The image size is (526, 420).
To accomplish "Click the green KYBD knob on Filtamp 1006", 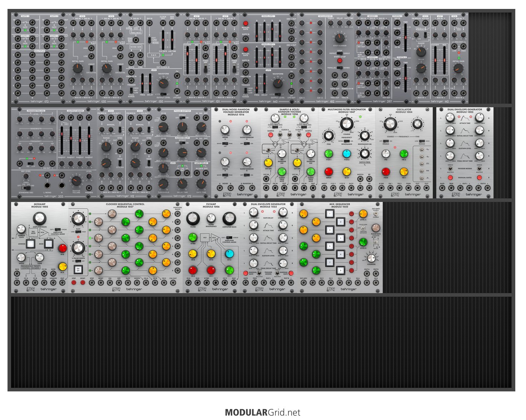I will point(193,237).
